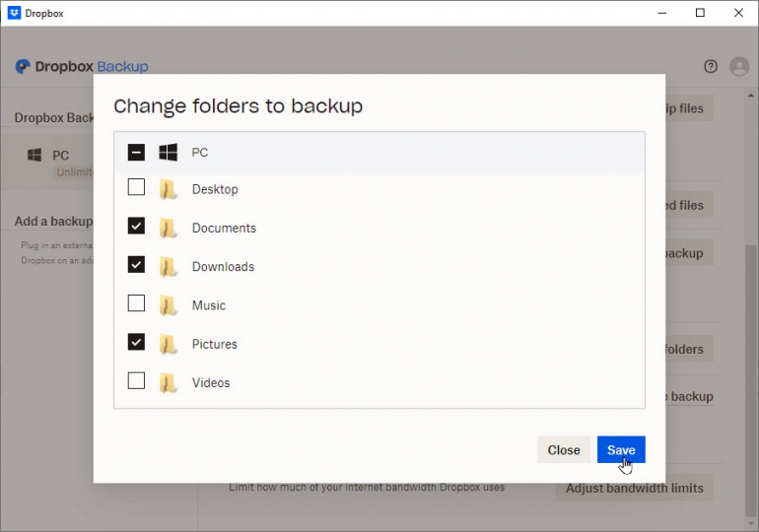This screenshot has width=759, height=532.
Task: Select the Downloads folder label
Action: click(x=223, y=267)
